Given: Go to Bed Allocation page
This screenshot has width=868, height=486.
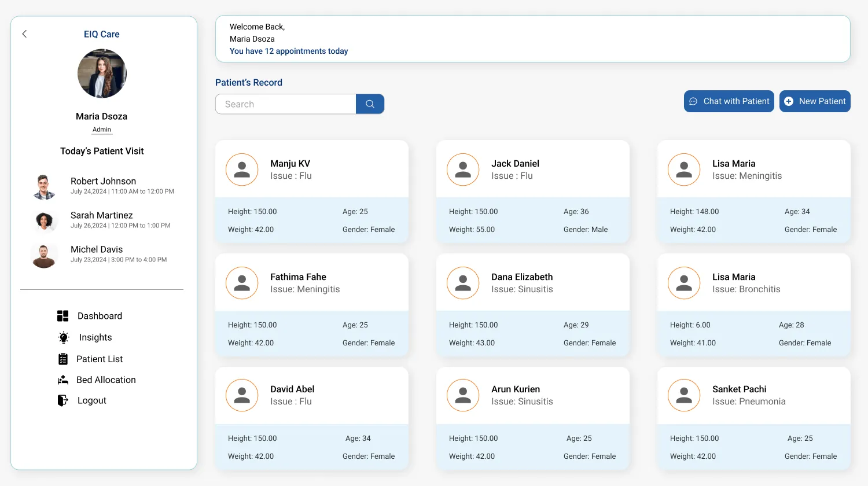Looking at the screenshot, I should pyautogui.click(x=106, y=380).
